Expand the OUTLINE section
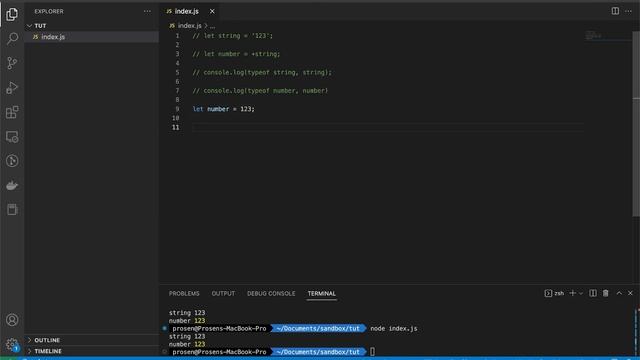 92,340
